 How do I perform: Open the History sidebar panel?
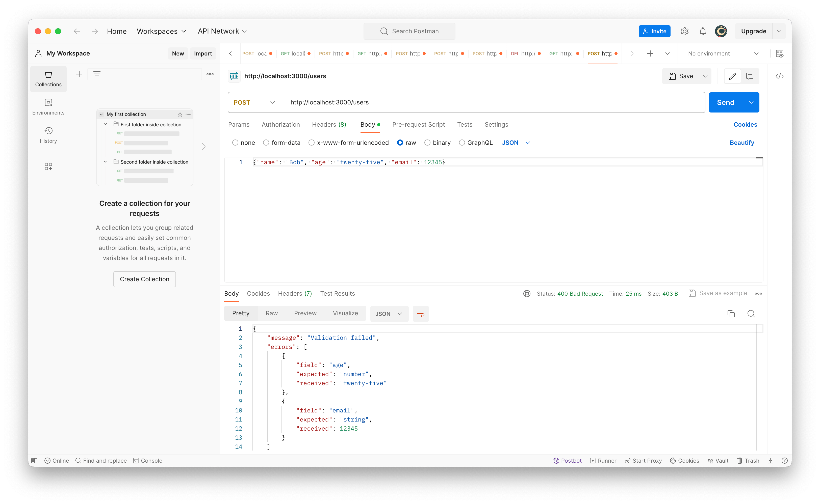point(48,135)
